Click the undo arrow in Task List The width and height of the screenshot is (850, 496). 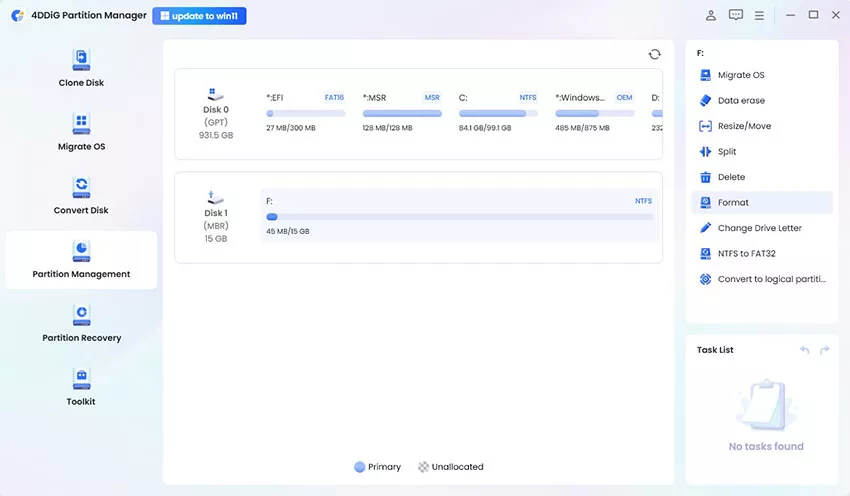[x=804, y=350]
